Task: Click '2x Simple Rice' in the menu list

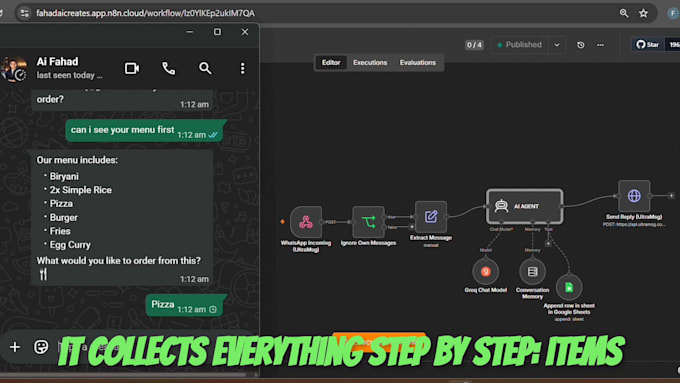Action: click(x=81, y=190)
